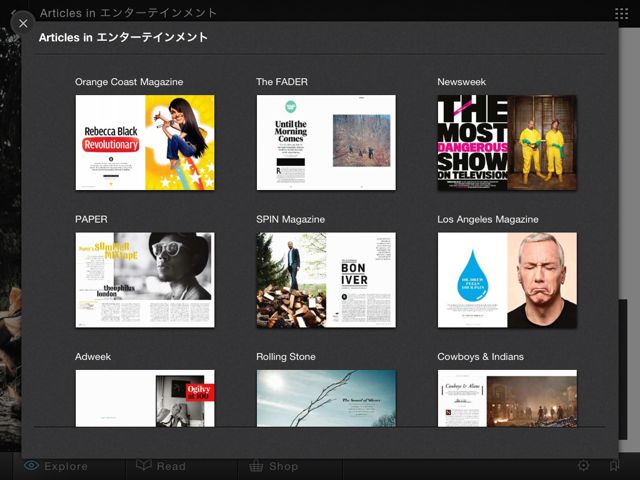Click the Rolling Stone title label

click(286, 357)
